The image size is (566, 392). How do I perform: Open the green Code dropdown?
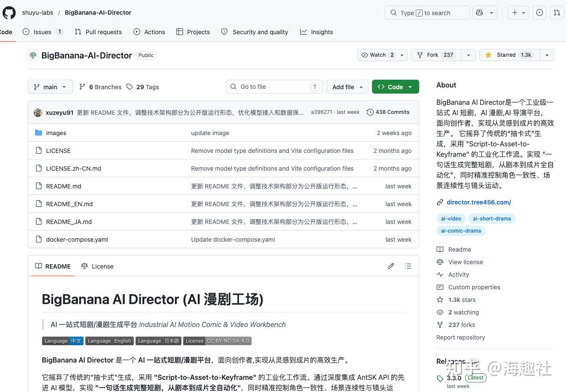pos(395,87)
